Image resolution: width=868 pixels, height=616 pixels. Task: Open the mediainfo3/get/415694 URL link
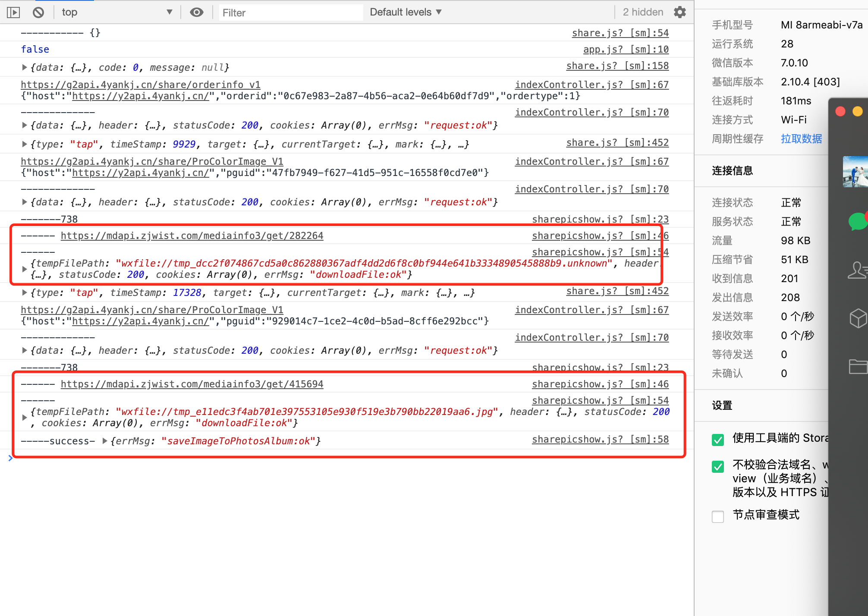coord(192,384)
